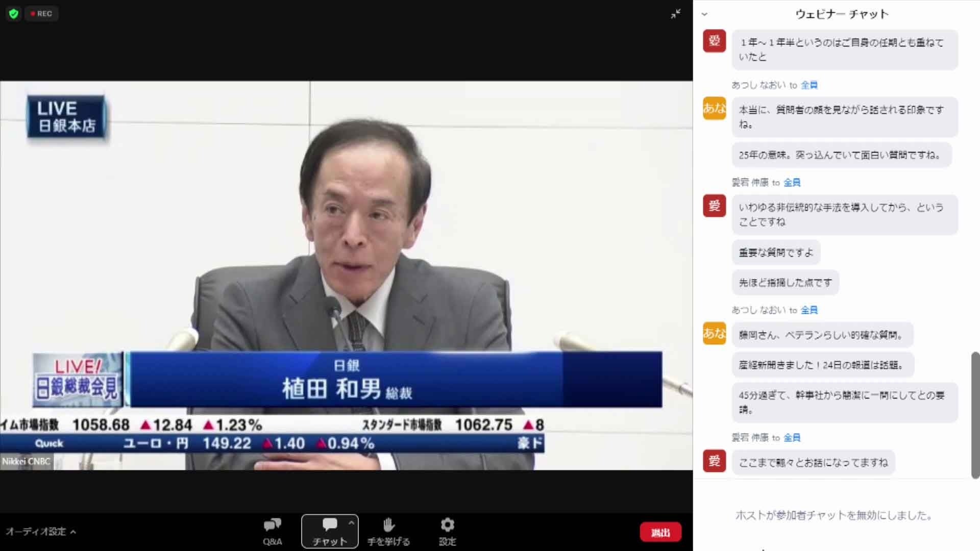
Task: Toggle the チャット chat panel button
Action: [x=329, y=531]
